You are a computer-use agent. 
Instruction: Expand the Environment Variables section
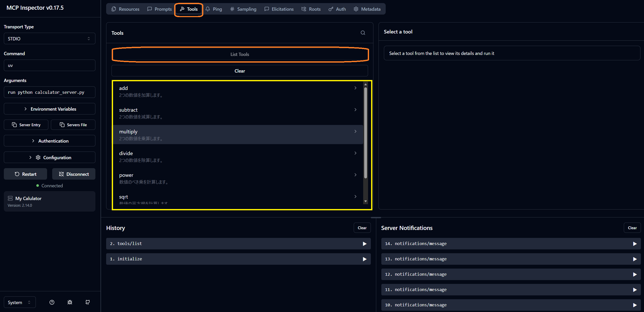click(x=49, y=109)
